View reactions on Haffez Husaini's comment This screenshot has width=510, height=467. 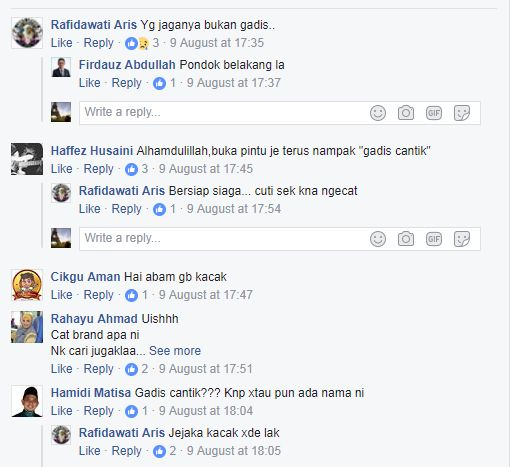136,169
